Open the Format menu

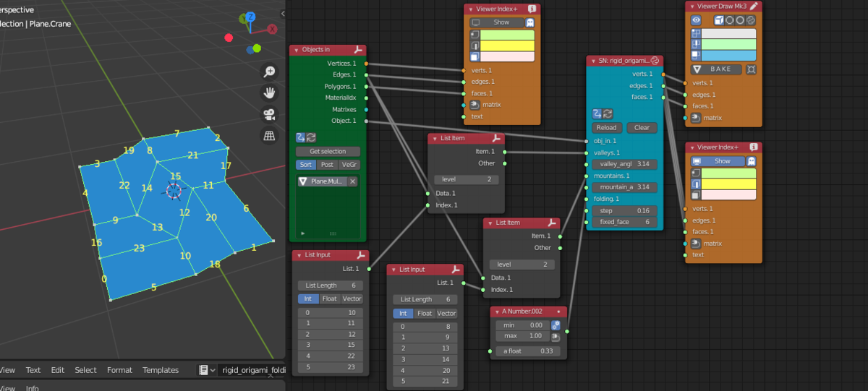click(119, 370)
